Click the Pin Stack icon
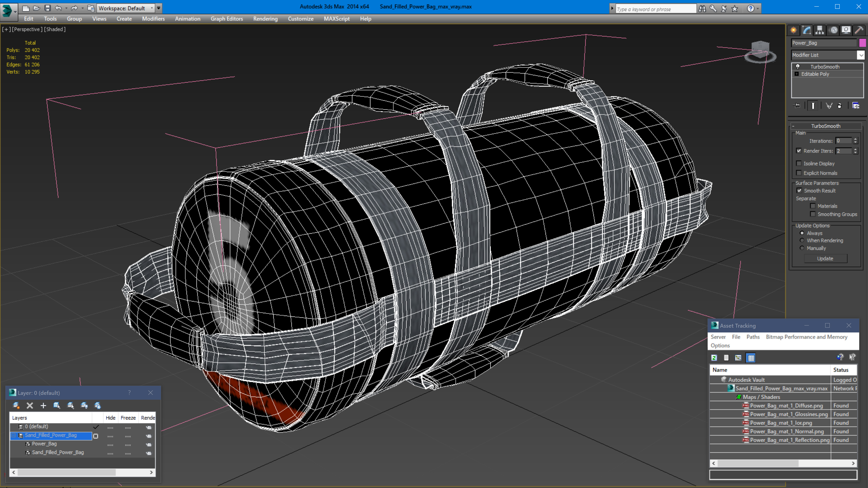The image size is (868, 488). pyautogui.click(x=797, y=106)
